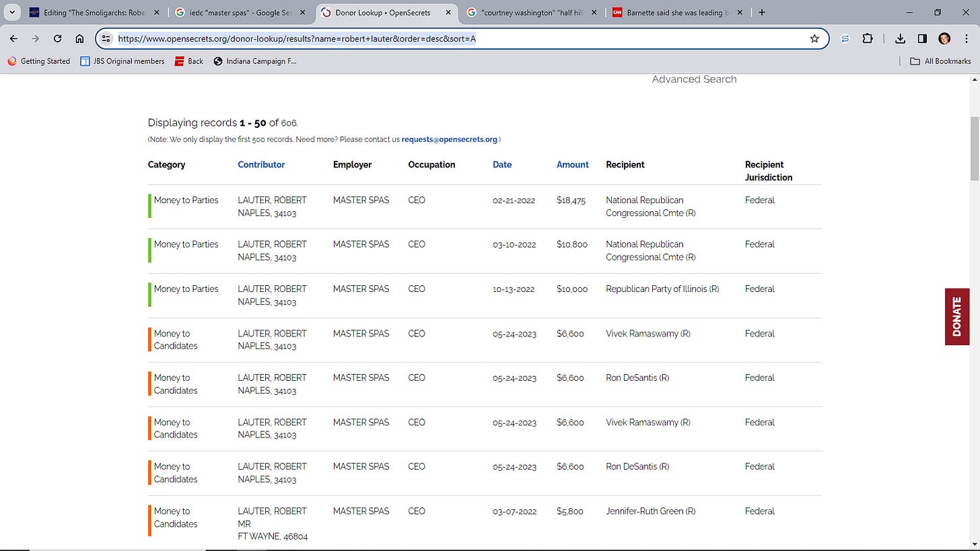980x551 pixels.
Task: Click the page vertical scrollbar thumb
Action: pyautogui.click(x=975, y=148)
